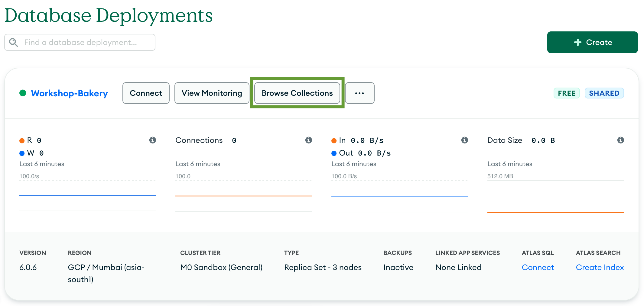Click the Backups value Inactive
Screen dimensions: 644x306
click(x=398, y=267)
